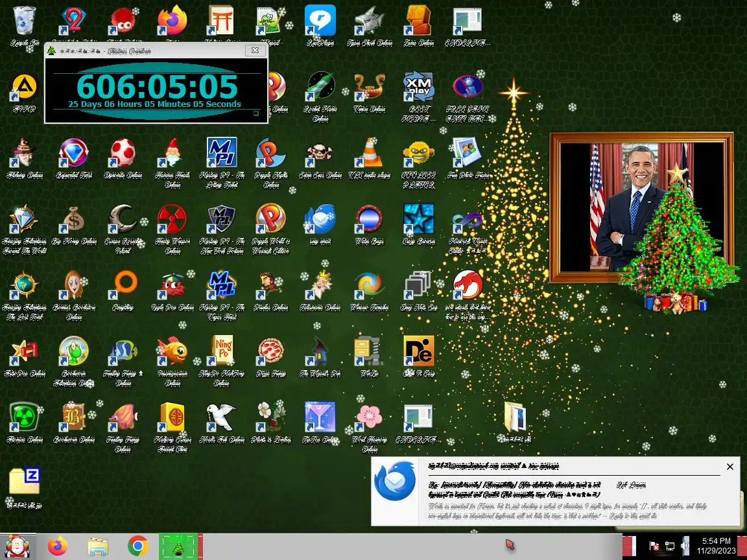Open Pixelus Deluxe shortcut
747x560 pixels.
pyautogui.click(x=270, y=286)
